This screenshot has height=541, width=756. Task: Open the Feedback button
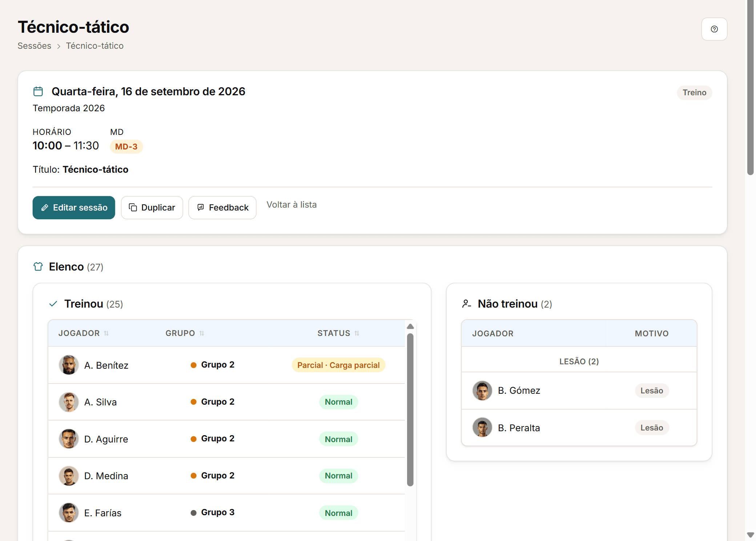tap(222, 208)
